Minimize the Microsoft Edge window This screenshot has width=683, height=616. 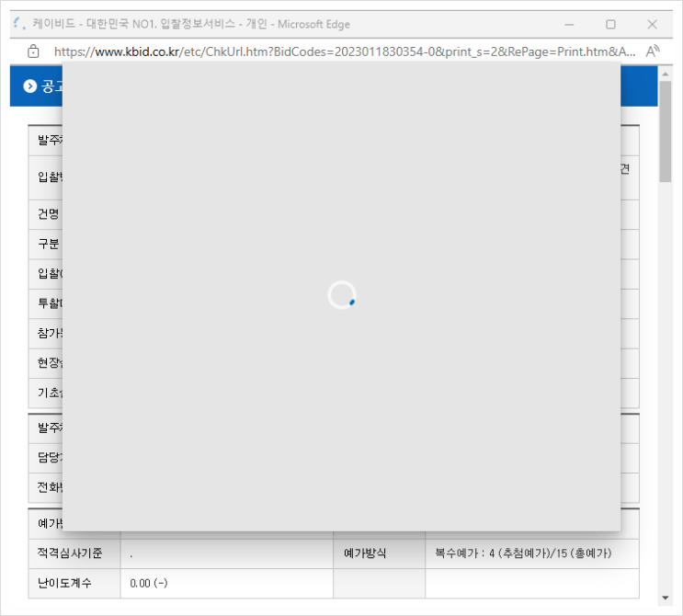click(x=569, y=25)
